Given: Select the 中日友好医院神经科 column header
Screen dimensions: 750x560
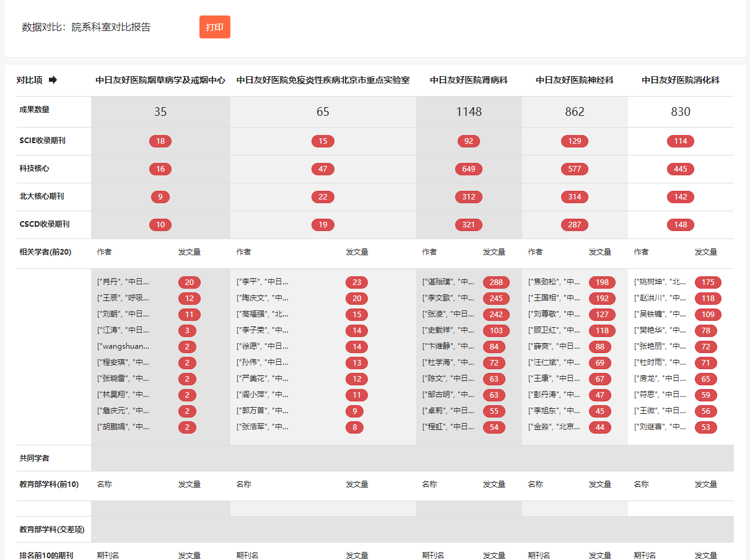Looking at the screenshot, I should (575, 81).
